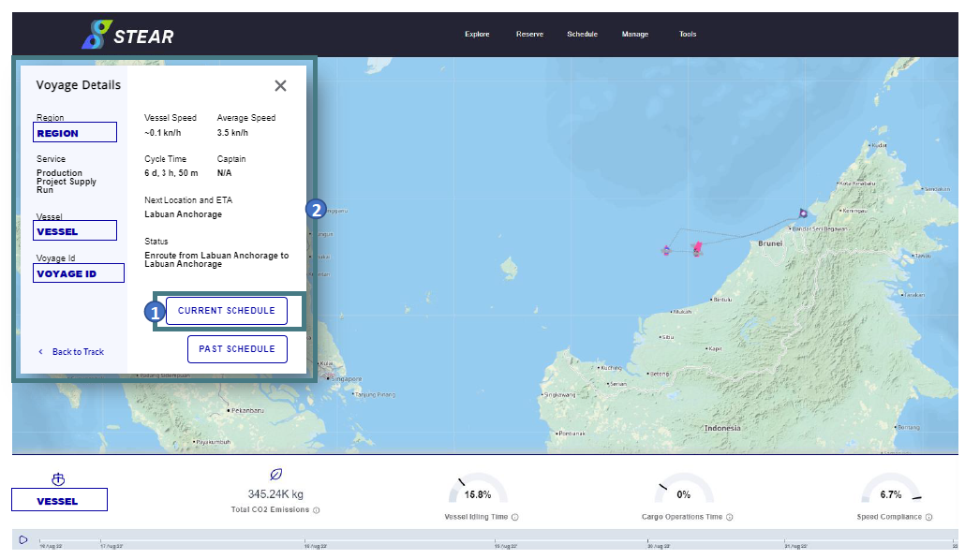
Task: Click the CURRENT SCHEDULE button
Action: point(226,311)
